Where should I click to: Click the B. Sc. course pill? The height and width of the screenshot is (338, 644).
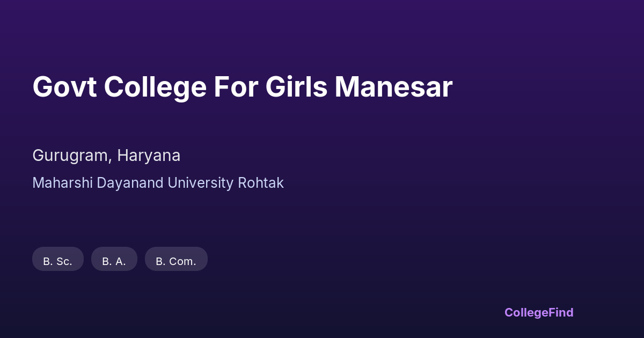58,261
